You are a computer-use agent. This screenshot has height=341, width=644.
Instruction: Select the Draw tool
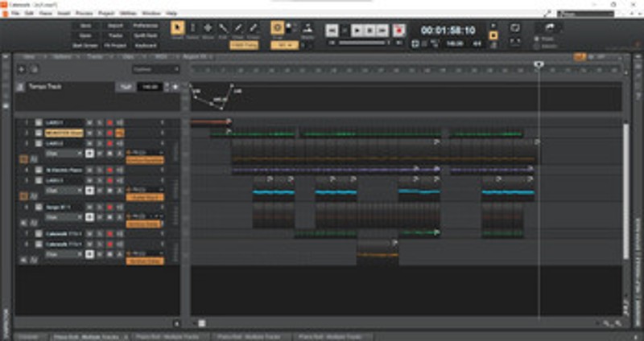238,28
